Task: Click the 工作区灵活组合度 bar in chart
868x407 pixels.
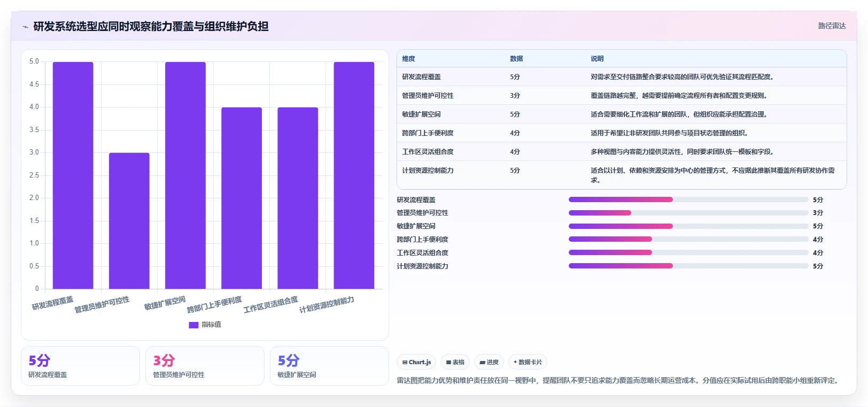Action: click(x=298, y=198)
